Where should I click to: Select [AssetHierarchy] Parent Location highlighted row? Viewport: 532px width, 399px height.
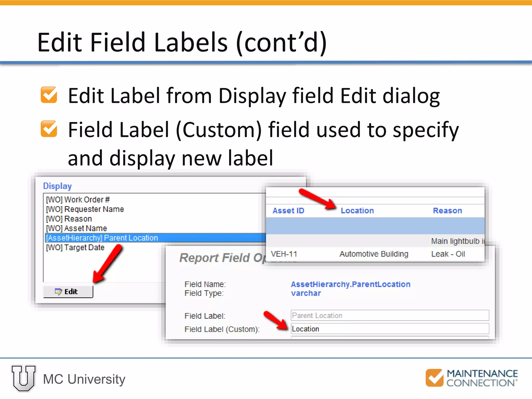155,238
